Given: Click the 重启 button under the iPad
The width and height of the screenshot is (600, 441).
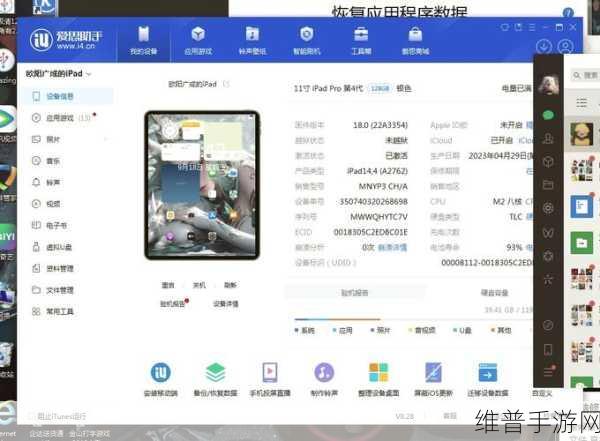Looking at the screenshot, I should coord(168,285).
